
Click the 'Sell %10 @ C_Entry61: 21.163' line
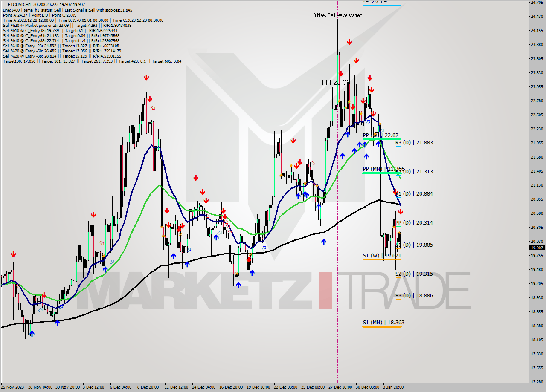click(x=61, y=35)
